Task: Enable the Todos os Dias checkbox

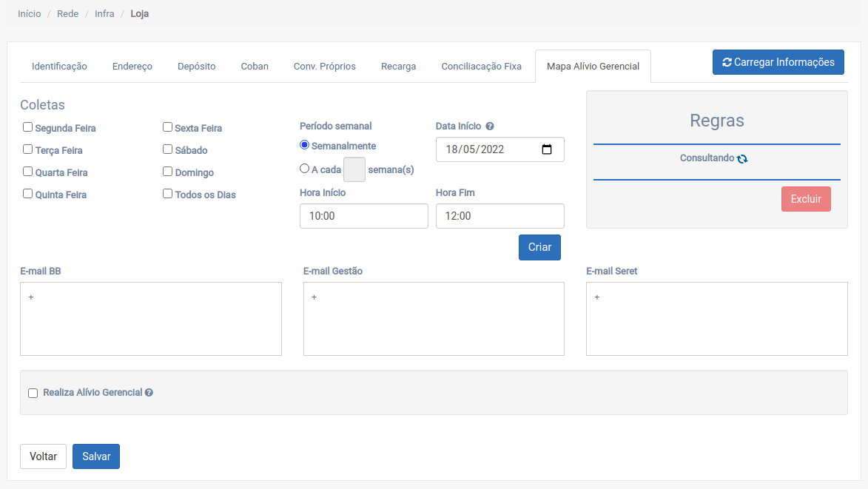Action: coord(168,194)
